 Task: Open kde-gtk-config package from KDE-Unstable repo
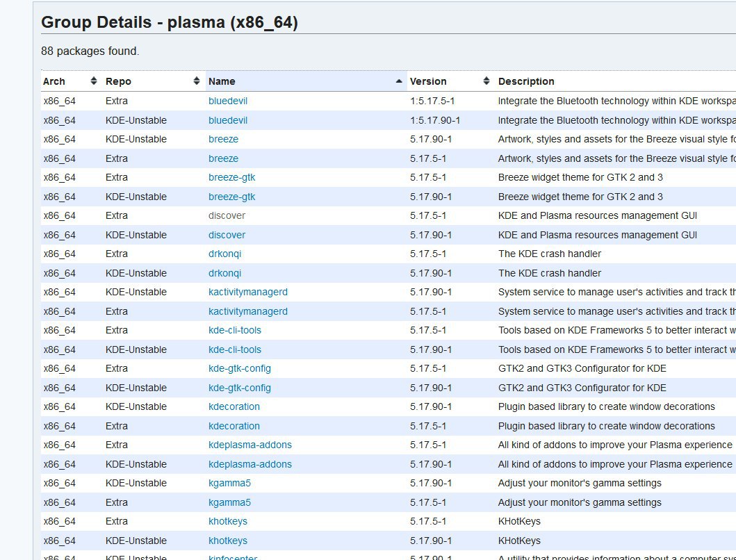click(239, 388)
